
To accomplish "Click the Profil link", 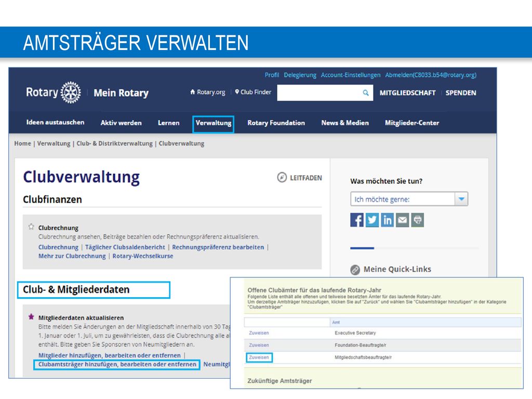I will tap(272, 75).
